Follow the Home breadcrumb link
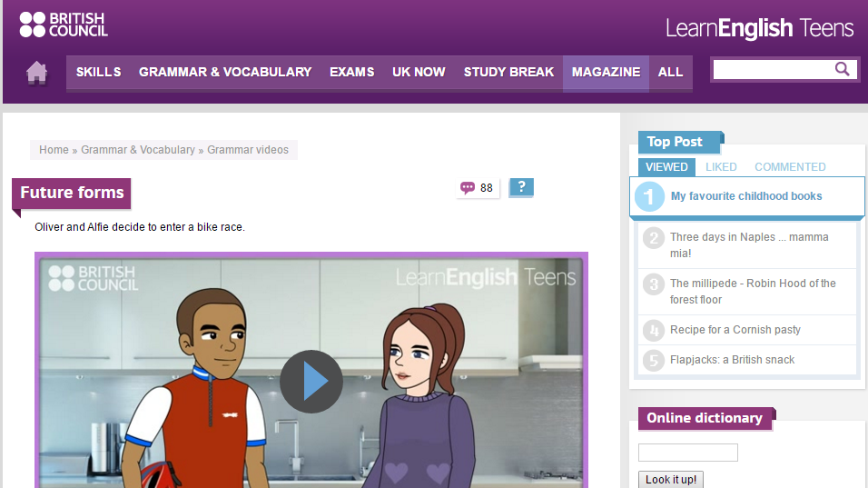868x488 pixels. 54,150
